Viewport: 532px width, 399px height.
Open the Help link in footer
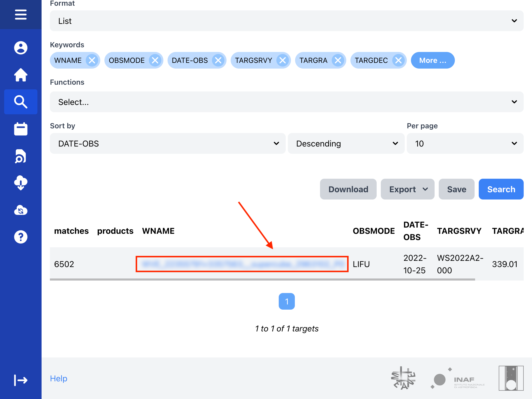(x=59, y=378)
